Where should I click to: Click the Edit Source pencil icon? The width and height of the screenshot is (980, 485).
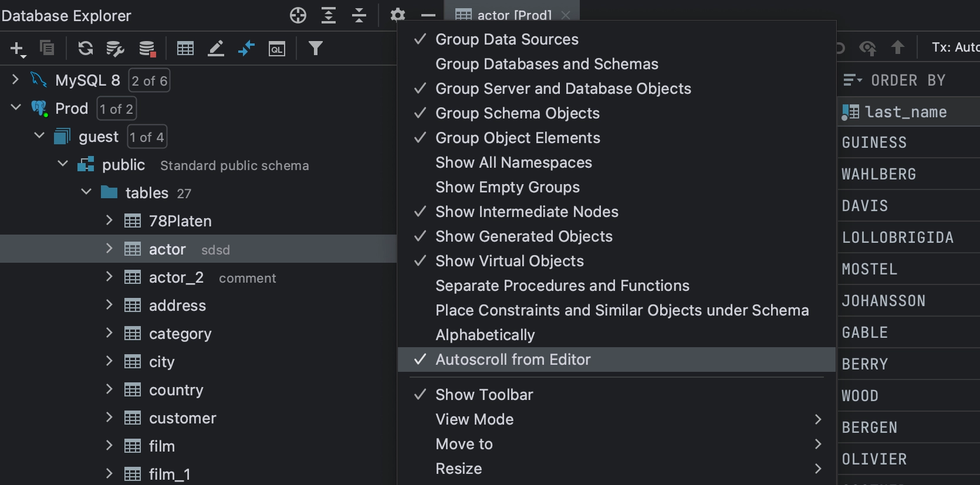tap(216, 49)
